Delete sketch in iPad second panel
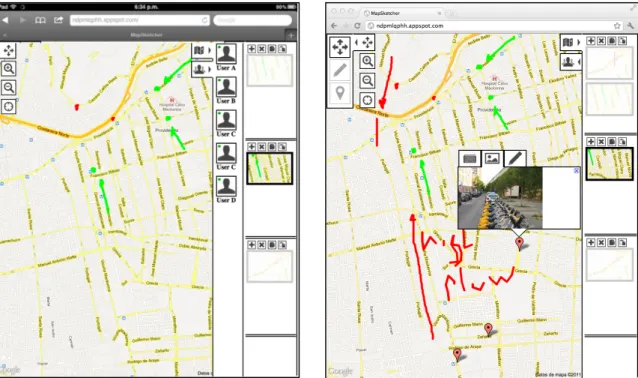The image size is (638, 378). tap(262, 147)
